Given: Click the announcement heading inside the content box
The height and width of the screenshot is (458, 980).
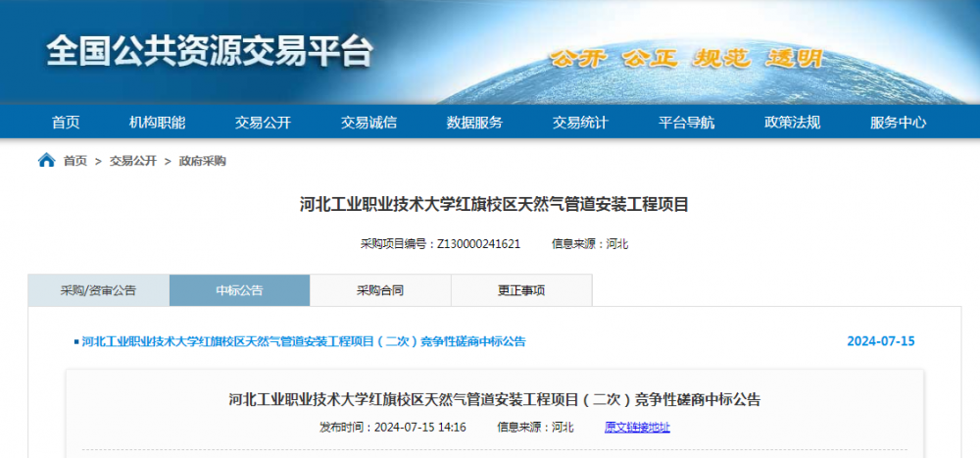Looking at the screenshot, I should click(494, 399).
